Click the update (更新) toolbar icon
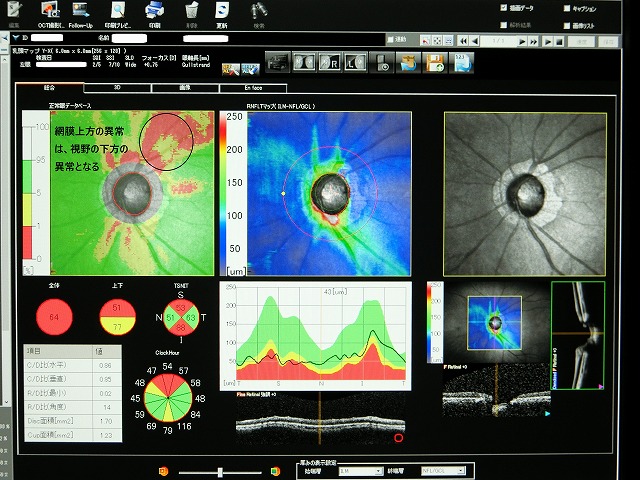The image size is (640, 480). coord(221,10)
